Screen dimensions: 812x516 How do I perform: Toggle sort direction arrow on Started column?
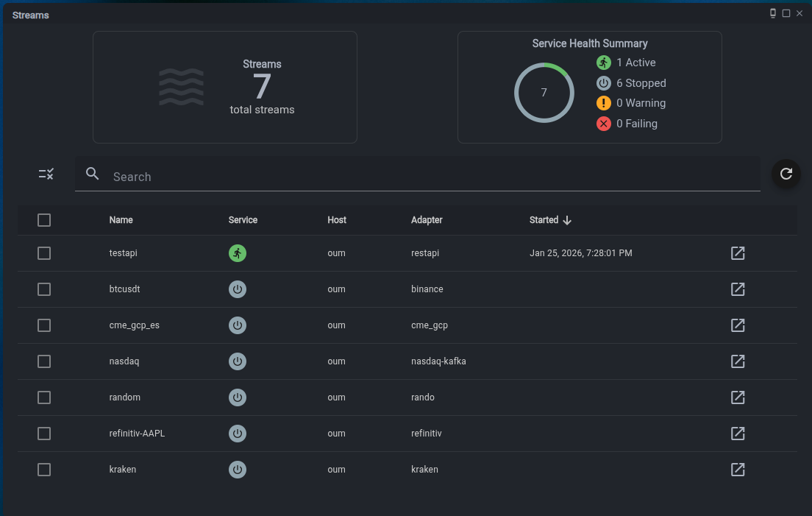[x=567, y=220]
